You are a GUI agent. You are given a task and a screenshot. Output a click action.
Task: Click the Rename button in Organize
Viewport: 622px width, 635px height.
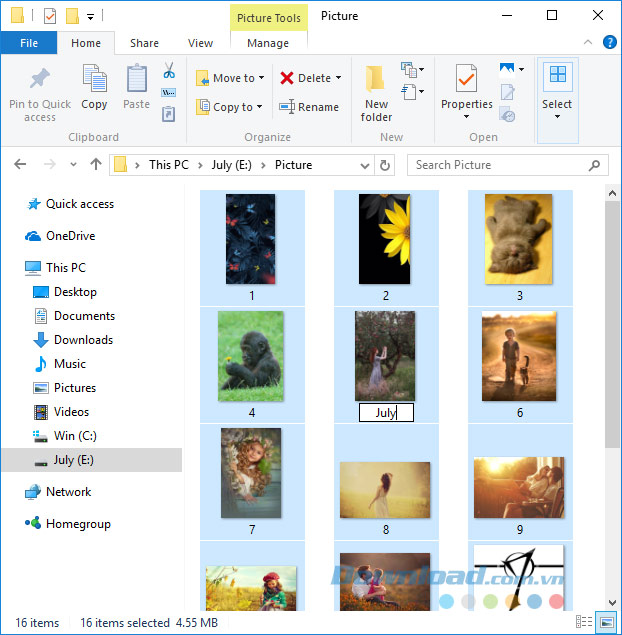click(x=309, y=107)
